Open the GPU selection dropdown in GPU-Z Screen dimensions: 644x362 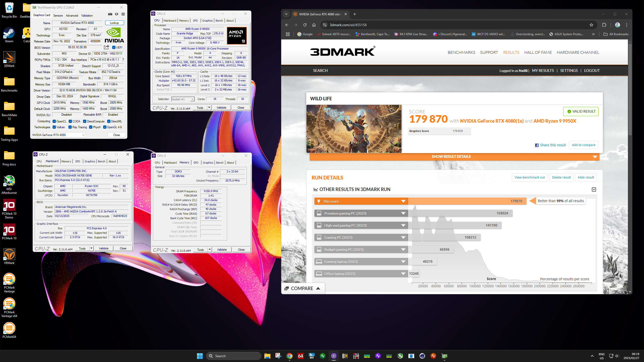(x=59, y=135)
